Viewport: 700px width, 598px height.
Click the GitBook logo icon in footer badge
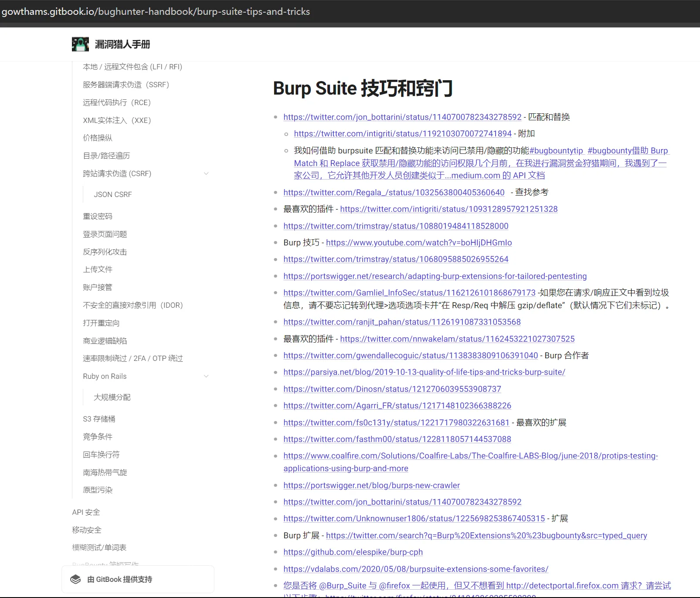tap(75, 579)
